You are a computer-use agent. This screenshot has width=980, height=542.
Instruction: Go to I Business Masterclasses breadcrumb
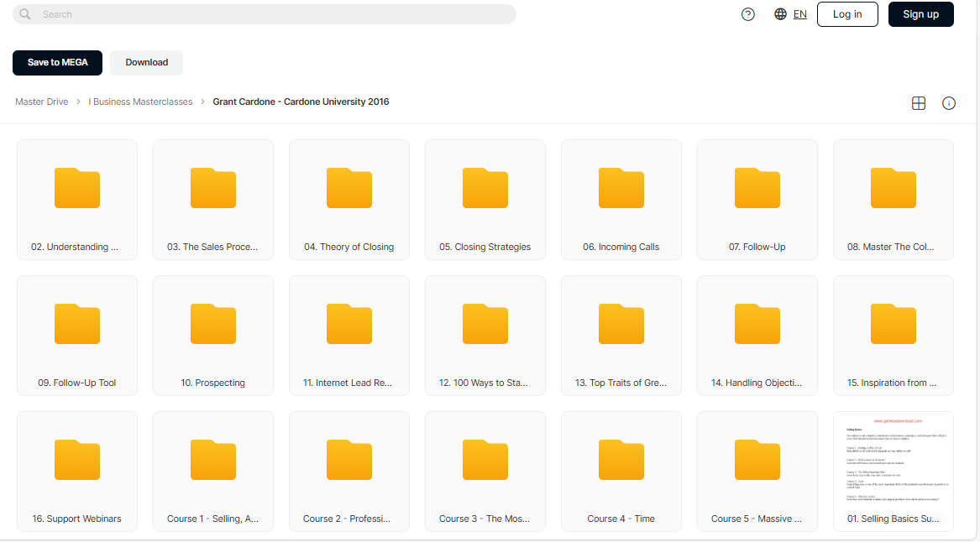(140, 102)
